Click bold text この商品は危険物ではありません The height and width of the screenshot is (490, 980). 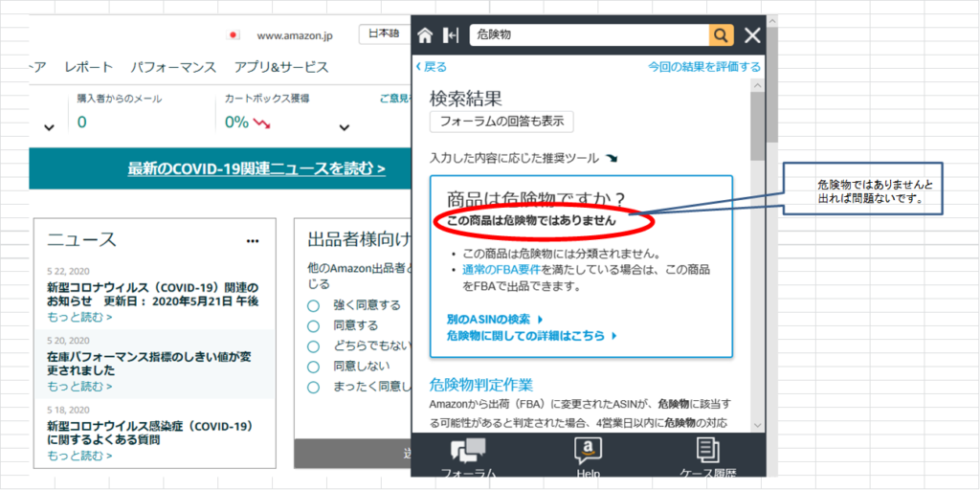[x=532, y=221]
